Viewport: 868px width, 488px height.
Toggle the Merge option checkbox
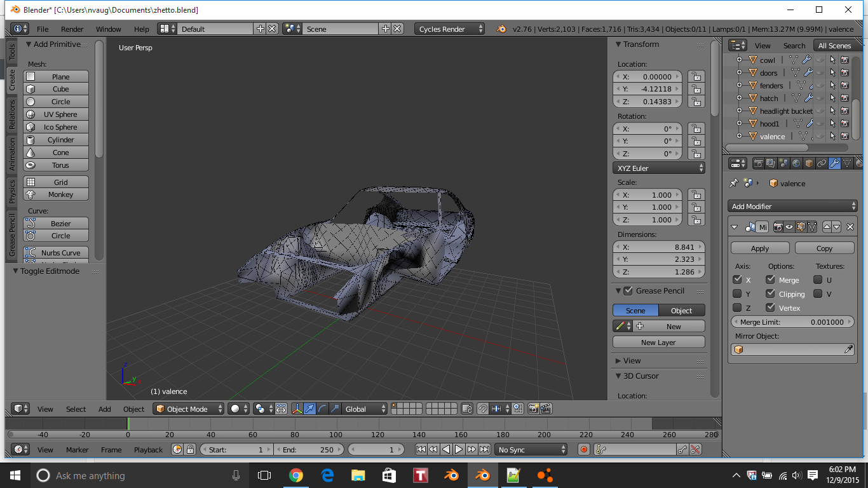pos(771,280)
